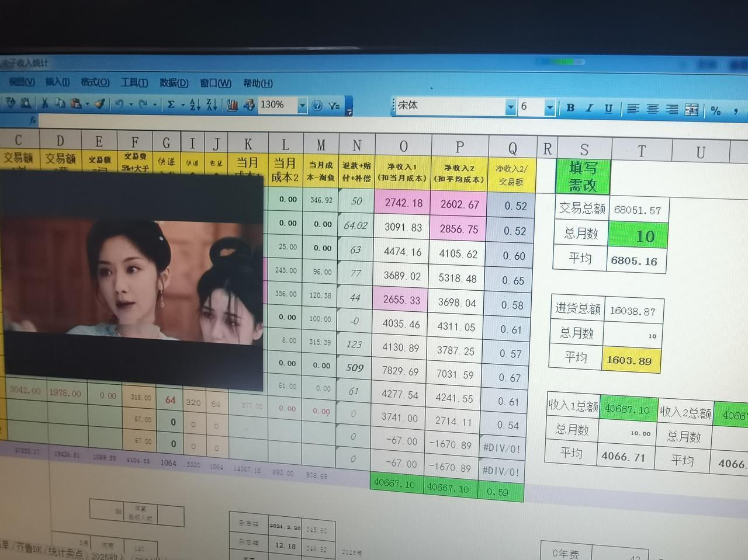The width and height of the screenshot is (748, 560).
Task: Toggle Bold formatting
Action: [570, 107]
